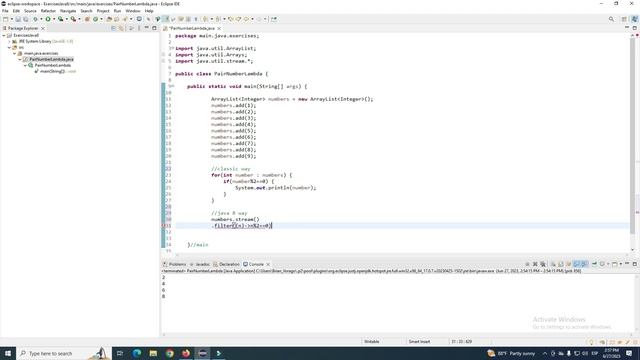Screen dimensions: 640x360
Task: Click the Save icon in the toolbar
Action: click(x=18, y=19)
